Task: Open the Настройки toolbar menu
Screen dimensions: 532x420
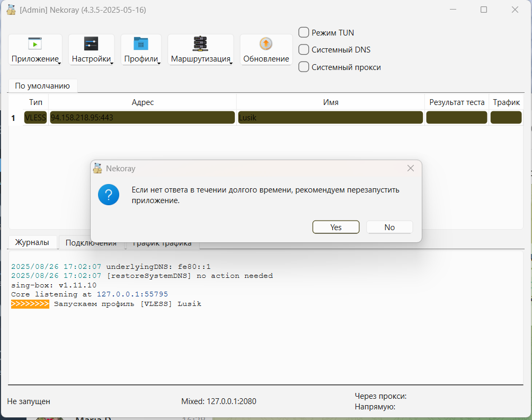Action: pos(91,49)
